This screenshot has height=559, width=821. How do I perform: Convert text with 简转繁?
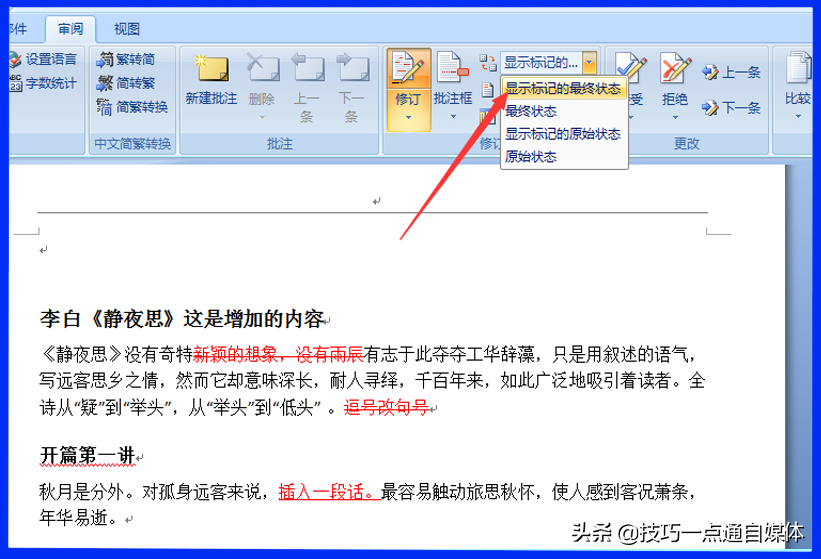tap(126, 83)
